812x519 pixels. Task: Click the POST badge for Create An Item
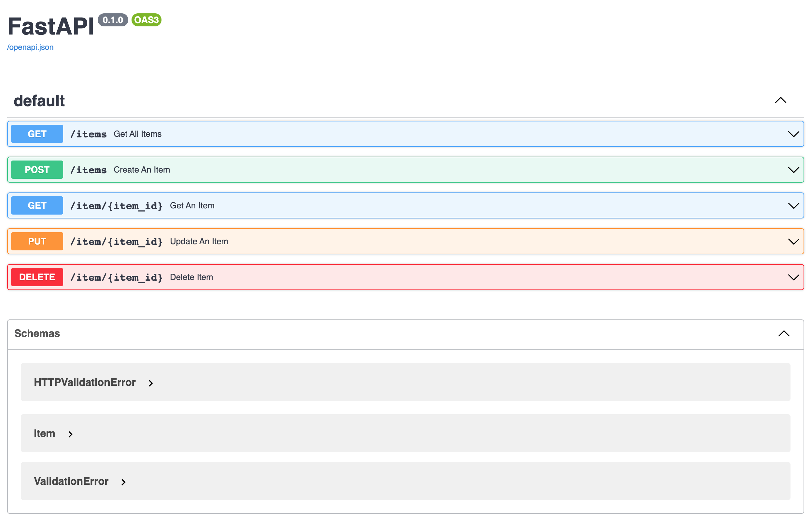pos(37,170)
